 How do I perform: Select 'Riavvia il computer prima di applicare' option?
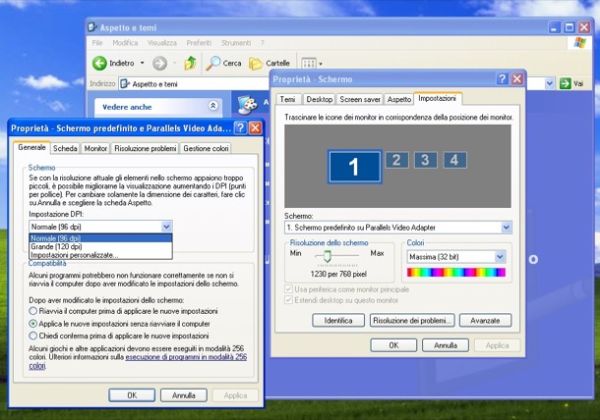(34, 311)
